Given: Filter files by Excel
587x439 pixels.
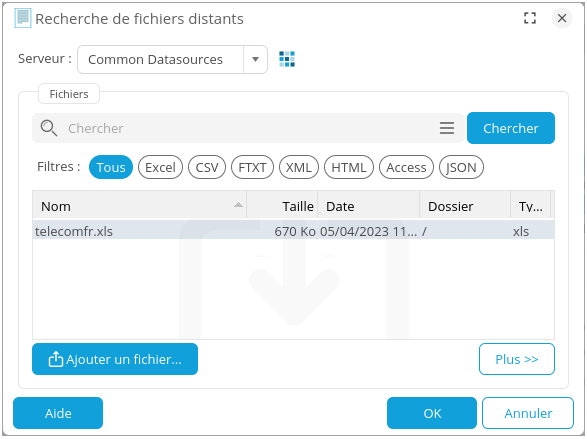Looking at the screenshot, I should (160, 167).
